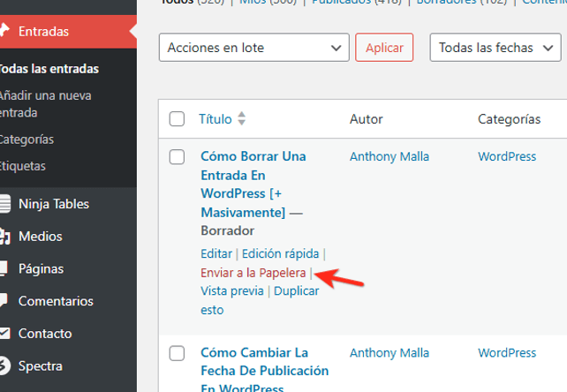Click the Medios media icon
The width and height of the screenshot is (567, 392).
pyautogui.click(x=4, y=237)
